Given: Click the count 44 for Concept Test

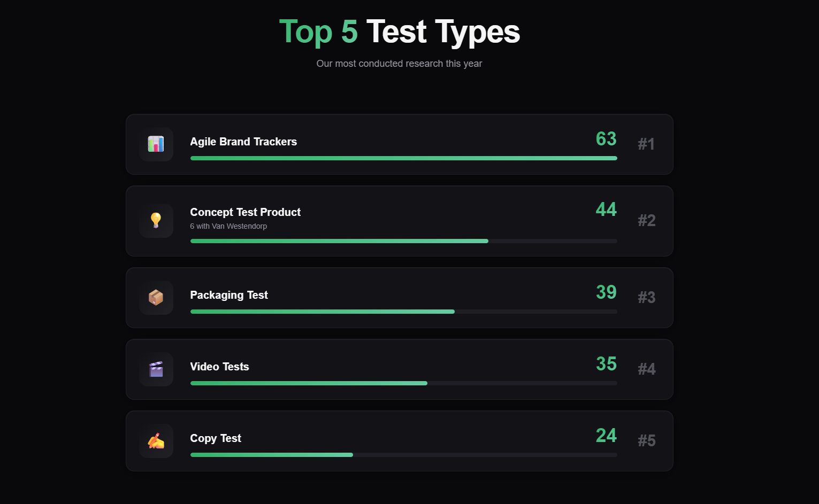Looking at the screenshot, I should [606, 210].
